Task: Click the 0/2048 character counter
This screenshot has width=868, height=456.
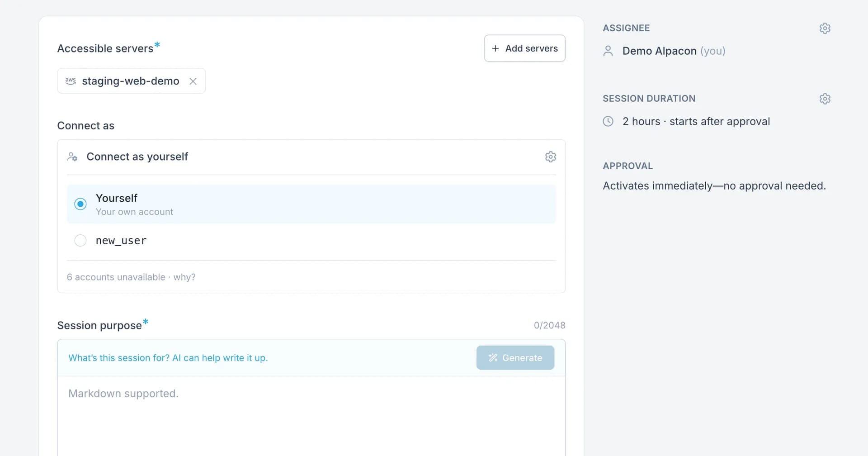Action: coord(549,325)
